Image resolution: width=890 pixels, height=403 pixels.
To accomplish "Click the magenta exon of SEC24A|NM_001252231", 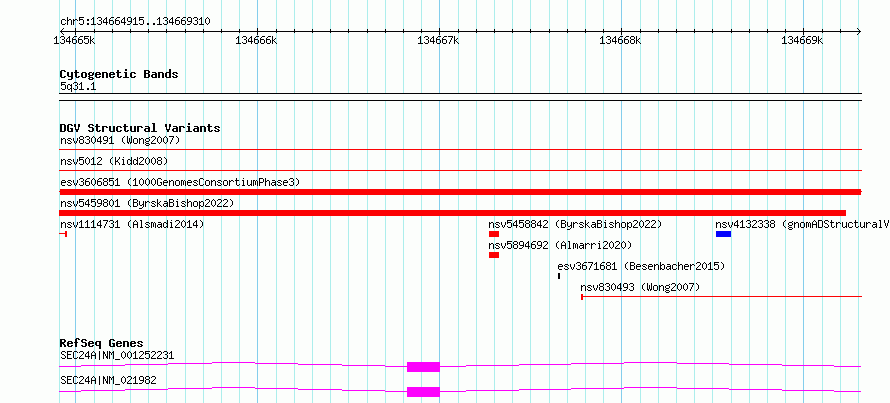I will coord(423,367).
